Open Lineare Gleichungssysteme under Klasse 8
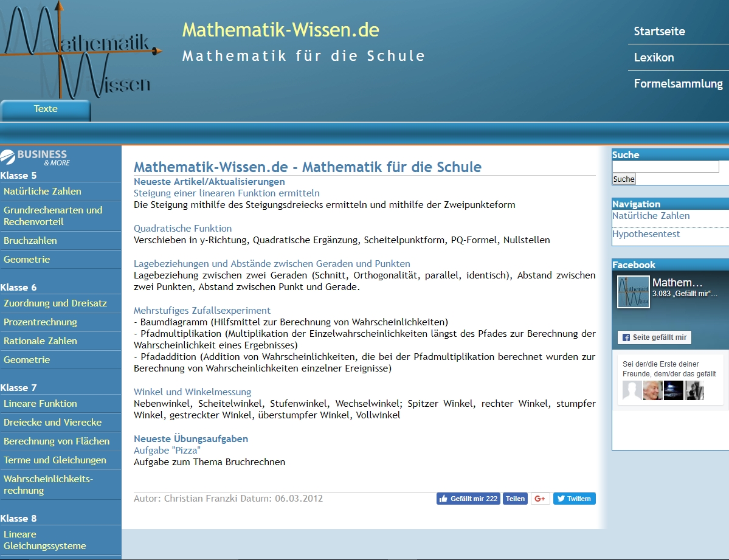Screen dimensions: 729x560 60,540
